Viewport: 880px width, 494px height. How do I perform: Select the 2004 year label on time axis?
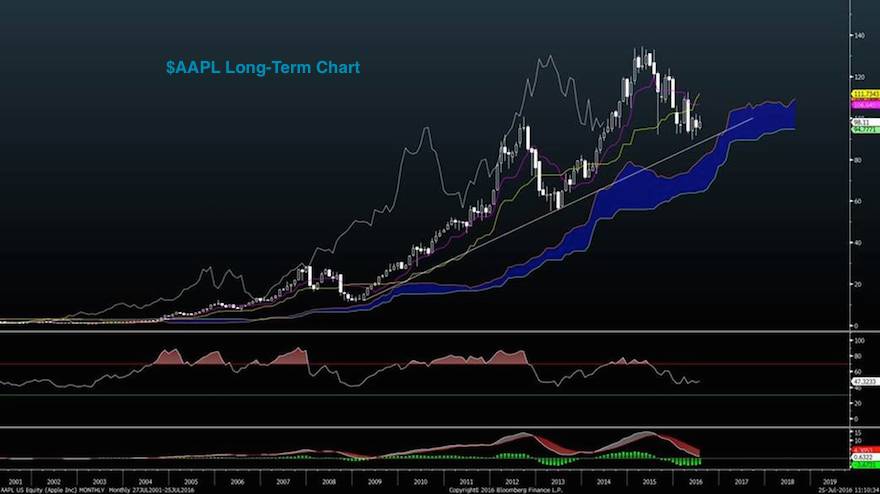pos(145,482)
